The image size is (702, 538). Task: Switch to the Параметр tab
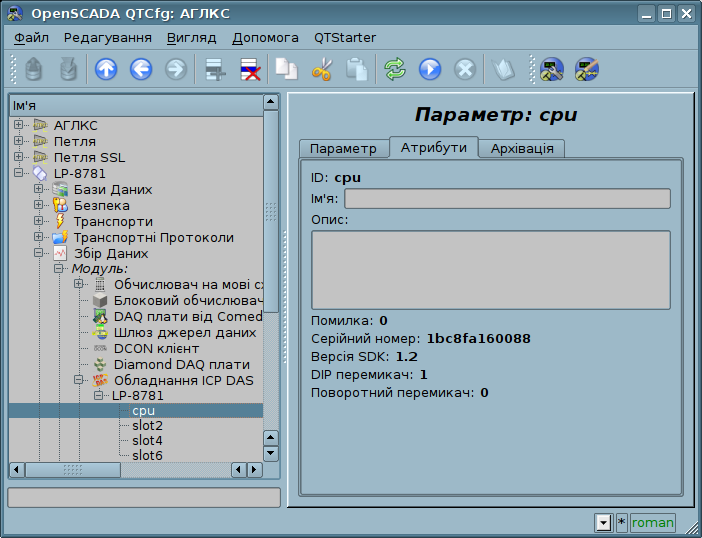[343, 148]
